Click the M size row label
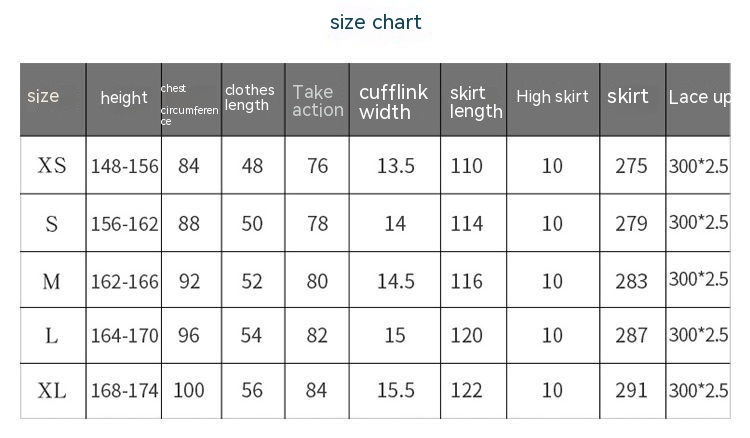The image size is (750, 438). (52, 282)
